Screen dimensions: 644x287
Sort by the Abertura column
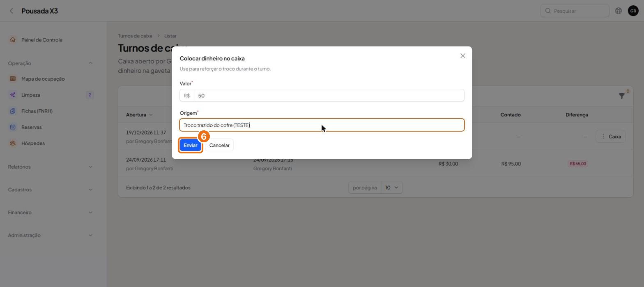pyautogui.click(x=139, y=115)
